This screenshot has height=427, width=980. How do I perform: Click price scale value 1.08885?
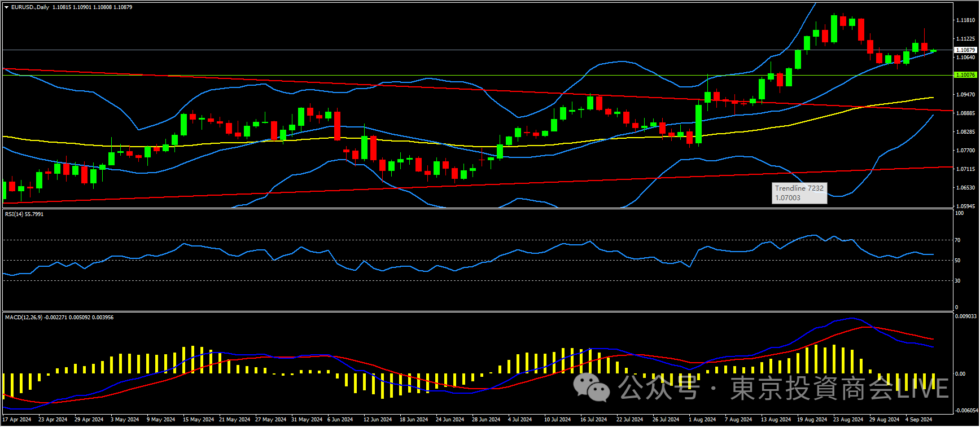(x=965, y=113)
